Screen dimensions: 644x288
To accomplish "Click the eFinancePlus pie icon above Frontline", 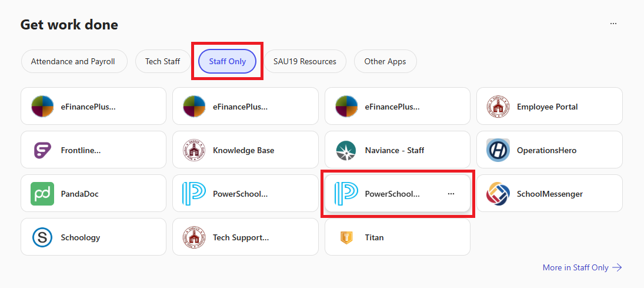I will 42,107.
